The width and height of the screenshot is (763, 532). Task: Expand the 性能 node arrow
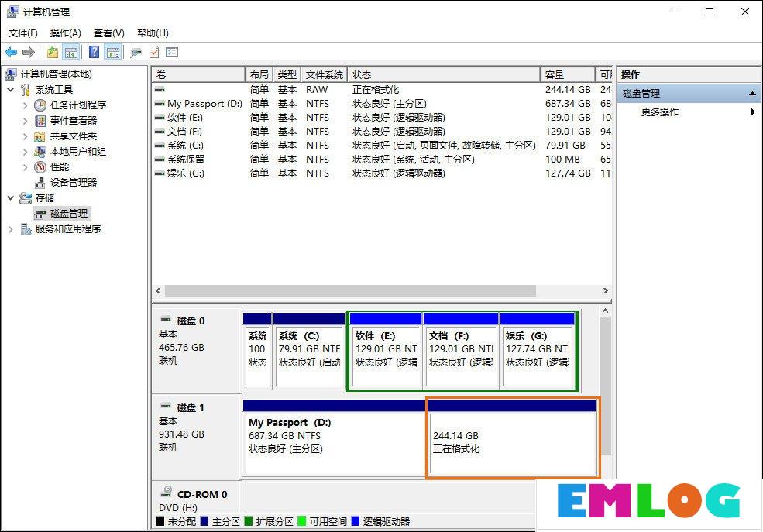pyautogui.click(x=26, y=167)
